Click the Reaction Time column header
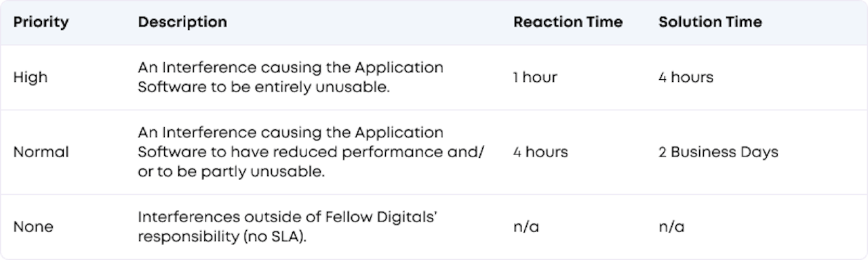 tap(568, 22)
